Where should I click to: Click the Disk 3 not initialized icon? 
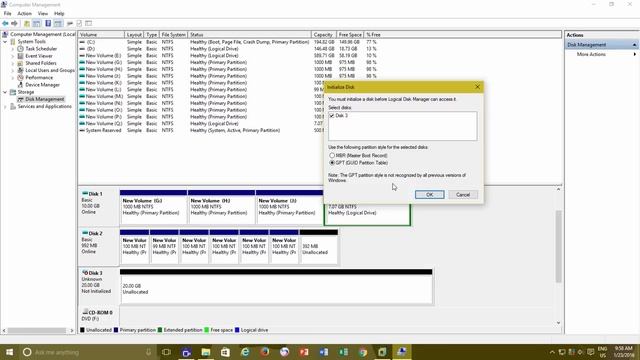[85, 272]
